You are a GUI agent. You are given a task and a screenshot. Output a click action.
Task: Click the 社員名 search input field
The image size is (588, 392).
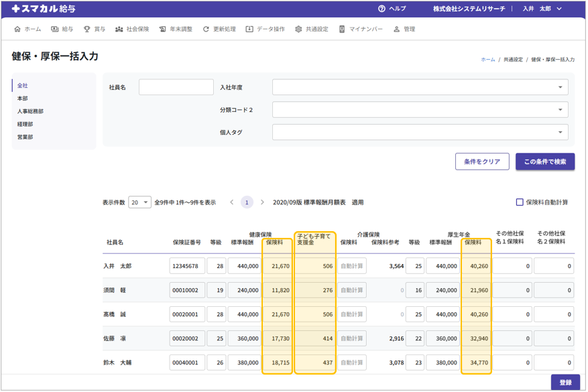pos(176,87)
